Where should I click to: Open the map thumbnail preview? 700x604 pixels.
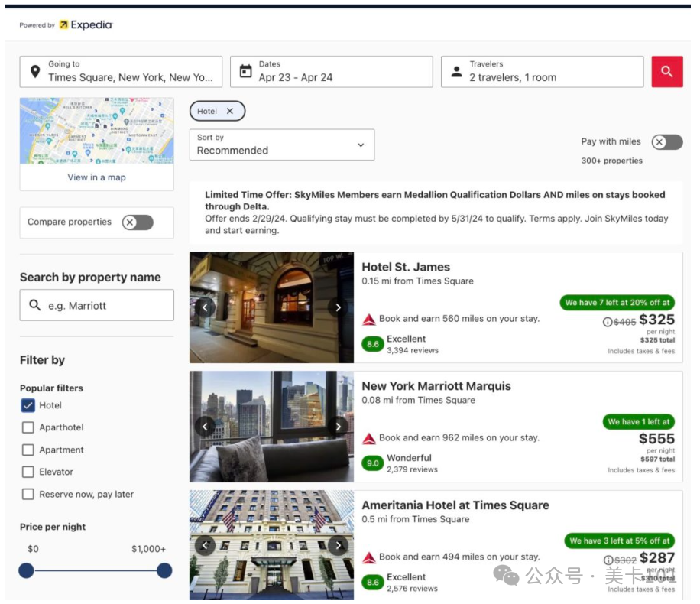pos(97,131)
